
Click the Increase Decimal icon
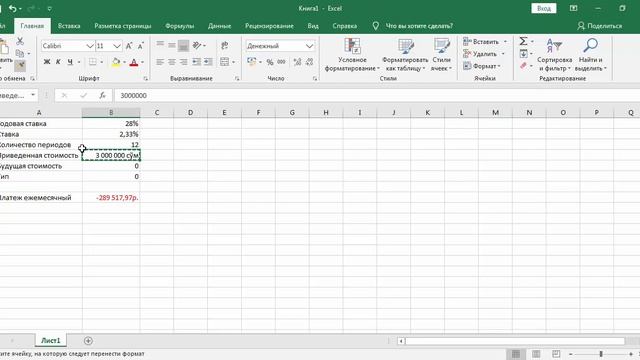[297, 62]
